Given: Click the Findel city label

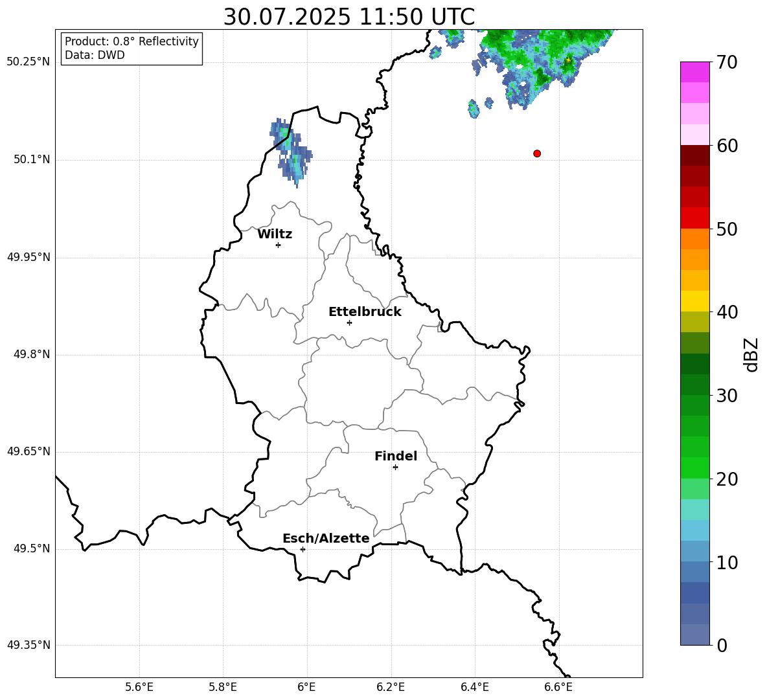Looking at the screenshot, I should point(396,456).
